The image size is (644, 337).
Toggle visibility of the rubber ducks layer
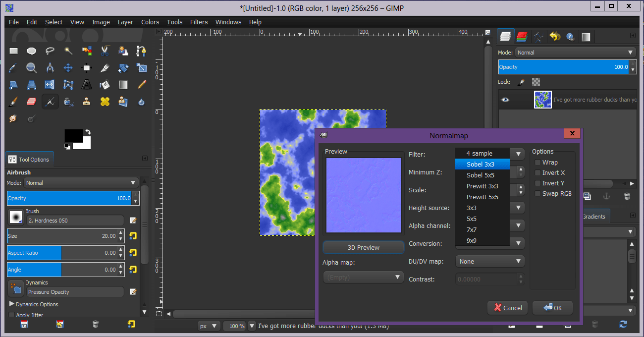click(x=505, y=100)
